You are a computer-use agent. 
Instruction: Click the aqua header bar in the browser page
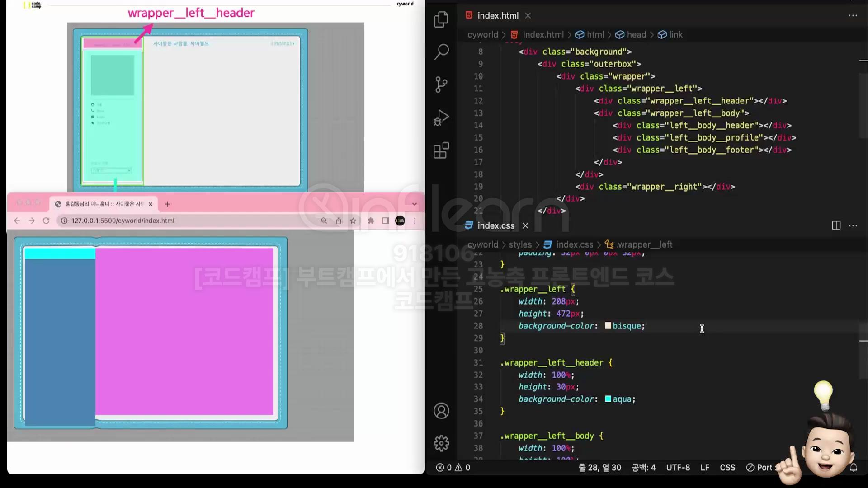click(x=60, y=253)
